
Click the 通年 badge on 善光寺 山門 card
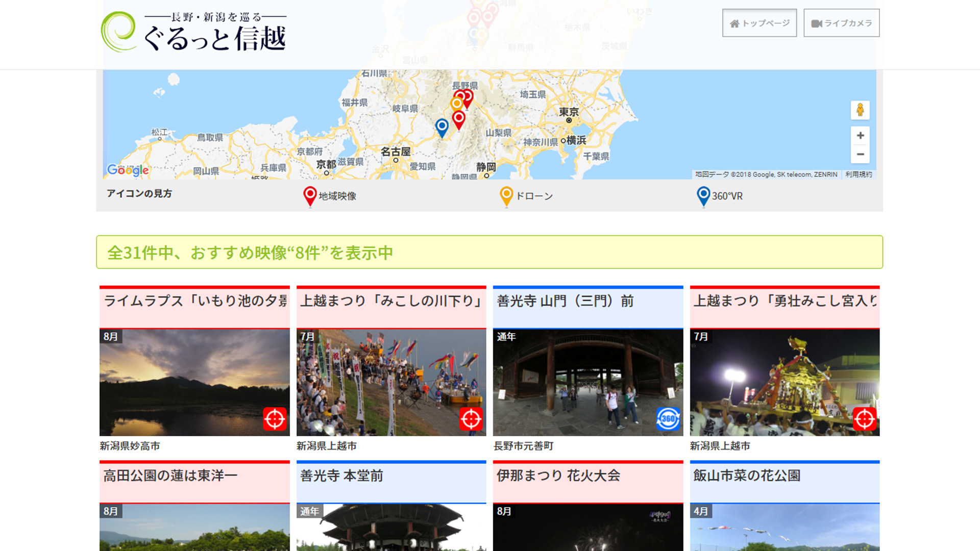(x=506, y=337)
